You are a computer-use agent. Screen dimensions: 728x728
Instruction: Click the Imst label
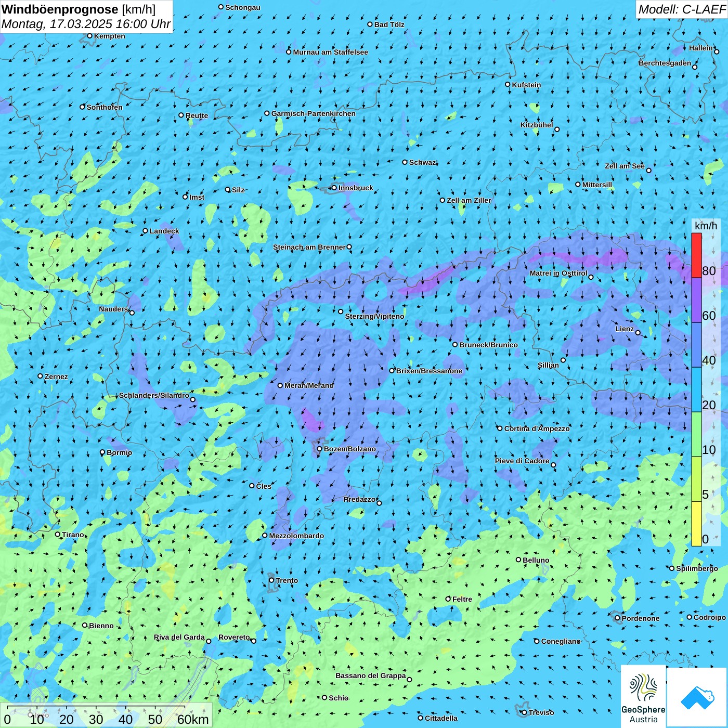197,197
